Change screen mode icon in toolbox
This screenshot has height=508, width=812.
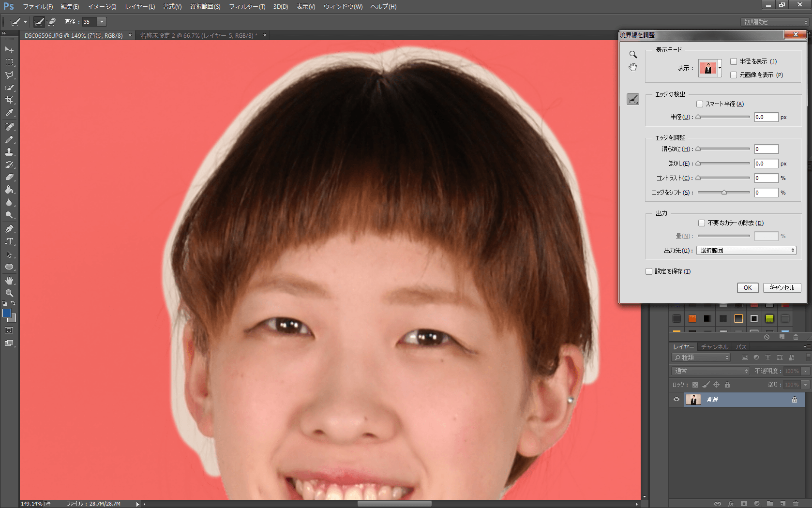pos(9,343)
